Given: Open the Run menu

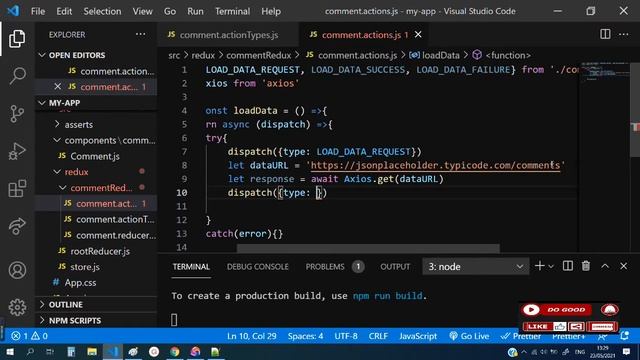Looking at the screenshot, I should click(x=196, y=11).
